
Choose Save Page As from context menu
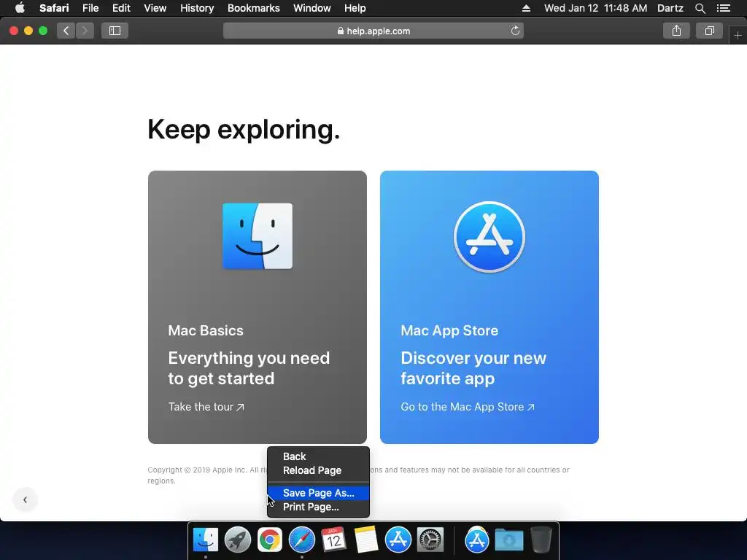click(318, 493)
